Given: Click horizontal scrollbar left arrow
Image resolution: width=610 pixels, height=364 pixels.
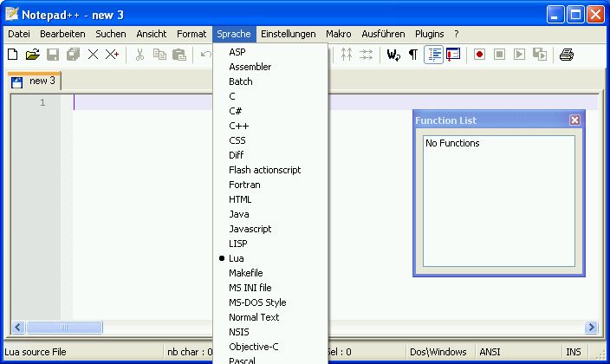Looking at the screenshot, I should [18, 327].
